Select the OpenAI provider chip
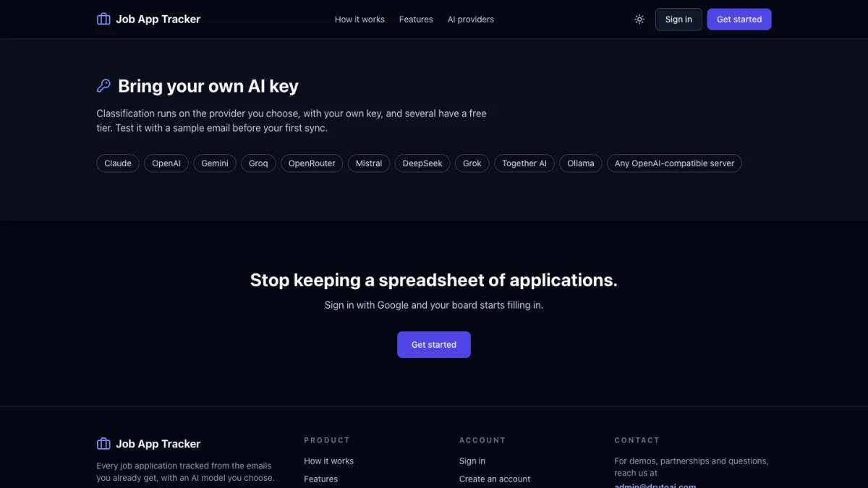The height and width of the screenshot is (488, 868). [166, 163]
